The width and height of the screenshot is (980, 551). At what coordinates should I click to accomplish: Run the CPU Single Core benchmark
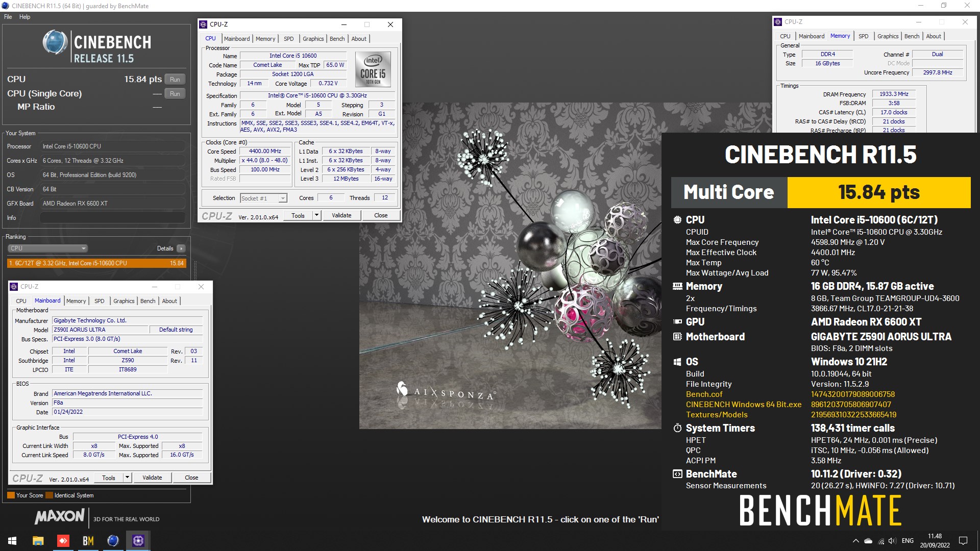[x=175, y=94]
